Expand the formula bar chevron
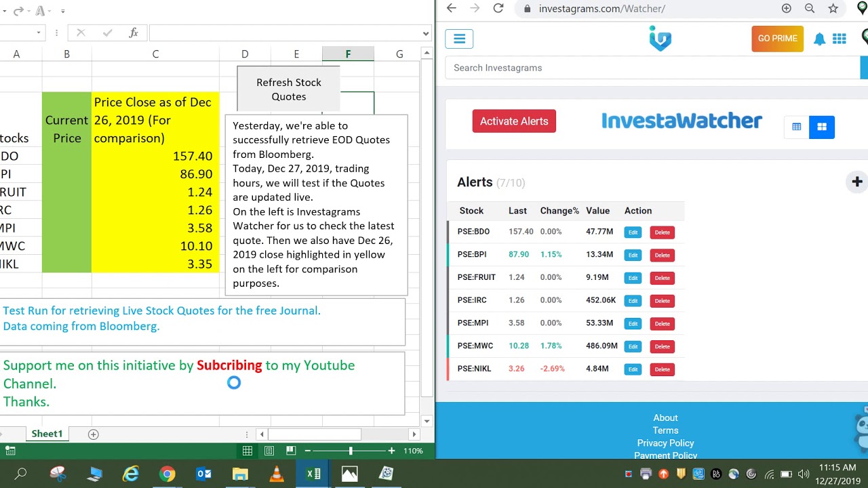This screenshot has height=488, width=868. click(x=426, y=33)
